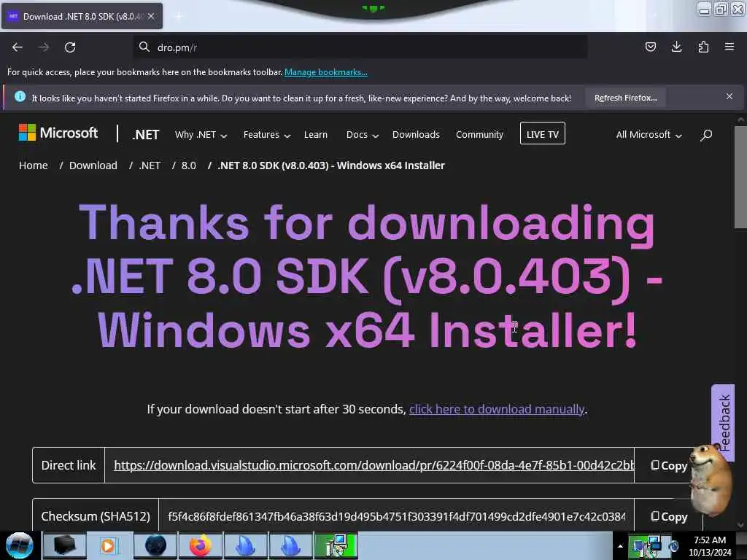Click the Checksum (SHA512) label
Image resolution: width=747 pixels, height=560 pixels.
[x=96, y=516]
